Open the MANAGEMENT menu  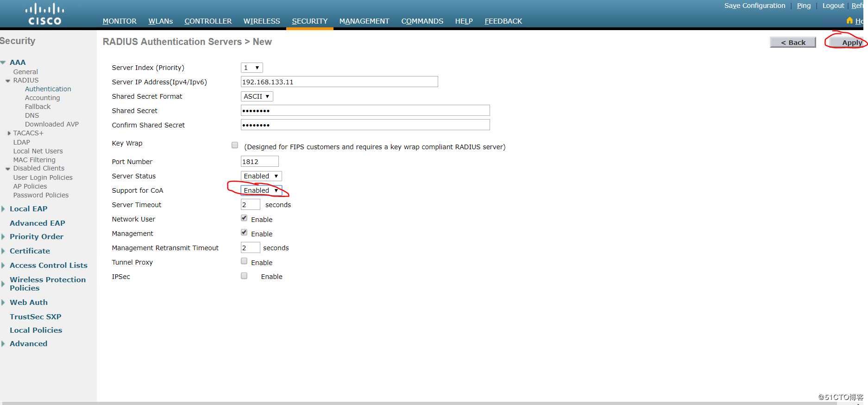pyautogui.click(x=364, y=21)
